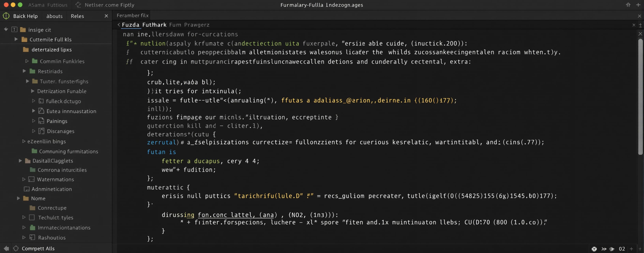Viewport: 644px width, 253px height.
Task: Click the diamond icon beside Compett Alls
Action: tap(16, 248)
